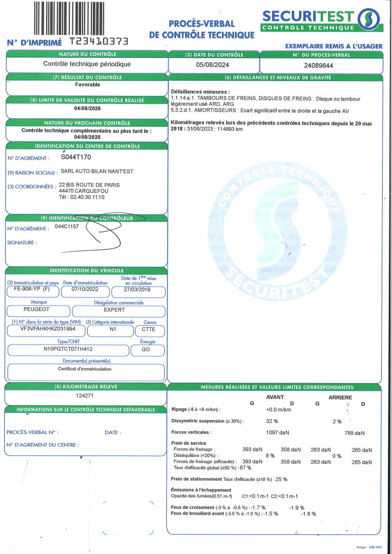Select recorded mileage 124271

(85, 395)
